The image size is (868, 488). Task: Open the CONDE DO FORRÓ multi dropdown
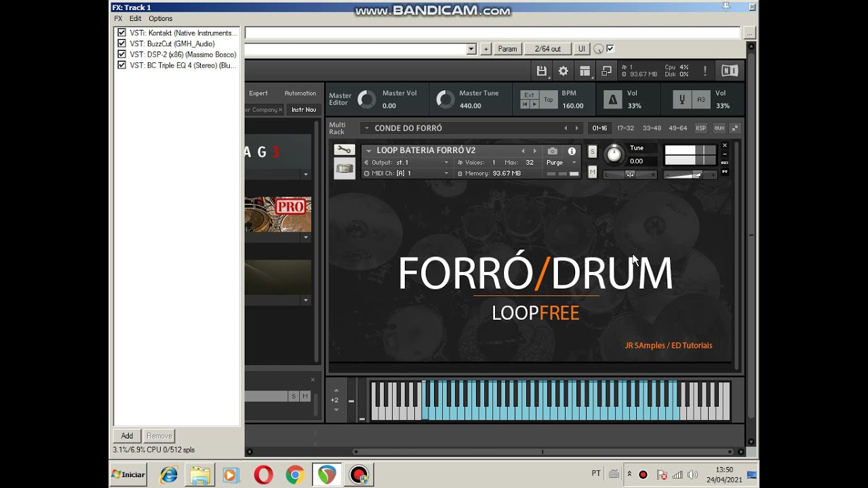pos(367,128)
